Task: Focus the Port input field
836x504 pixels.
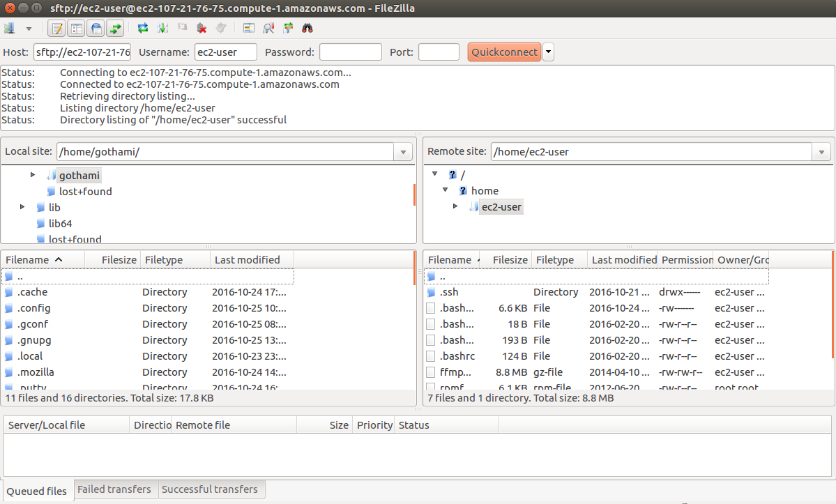Action: click(439, 52)
